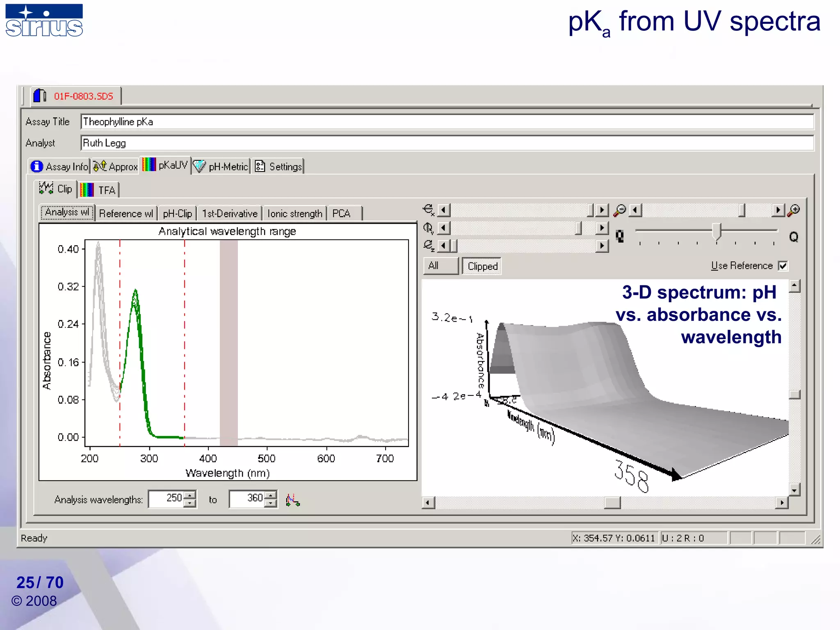The image size is (840, 630).
Task: Switch to Reference wl tab
Action: tap(126, 213)
